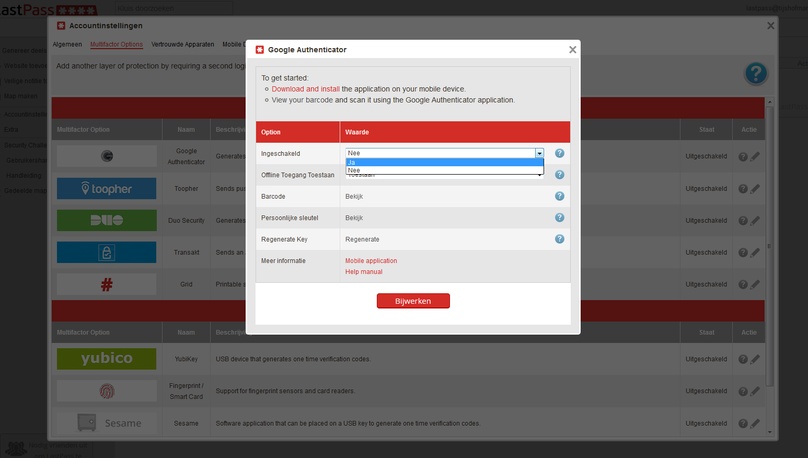Click edit pencil icon for YubiKey row
This screenshot has width=808, height=458.
pyautogui.click(x=755, y=357)
